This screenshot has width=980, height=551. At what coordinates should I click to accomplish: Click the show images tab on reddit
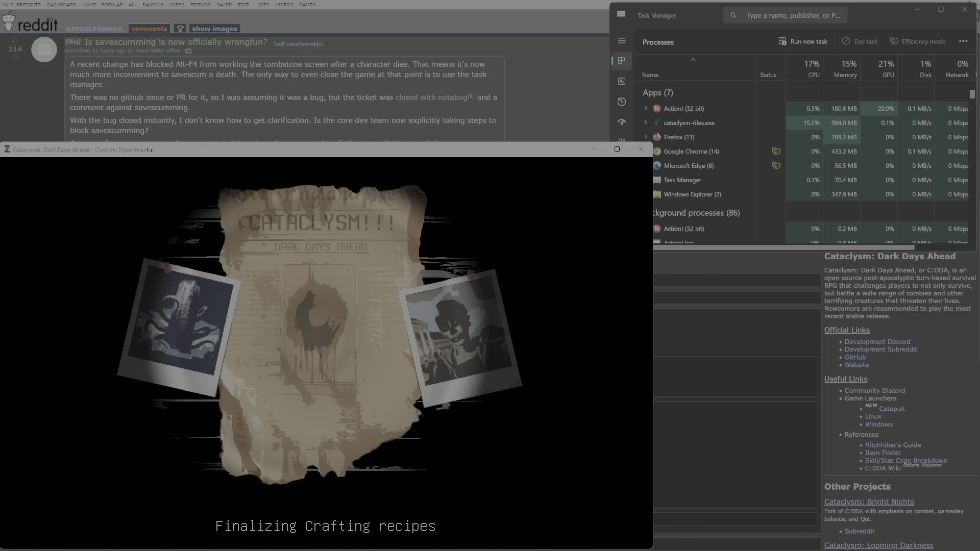click(x=214, y=29)
